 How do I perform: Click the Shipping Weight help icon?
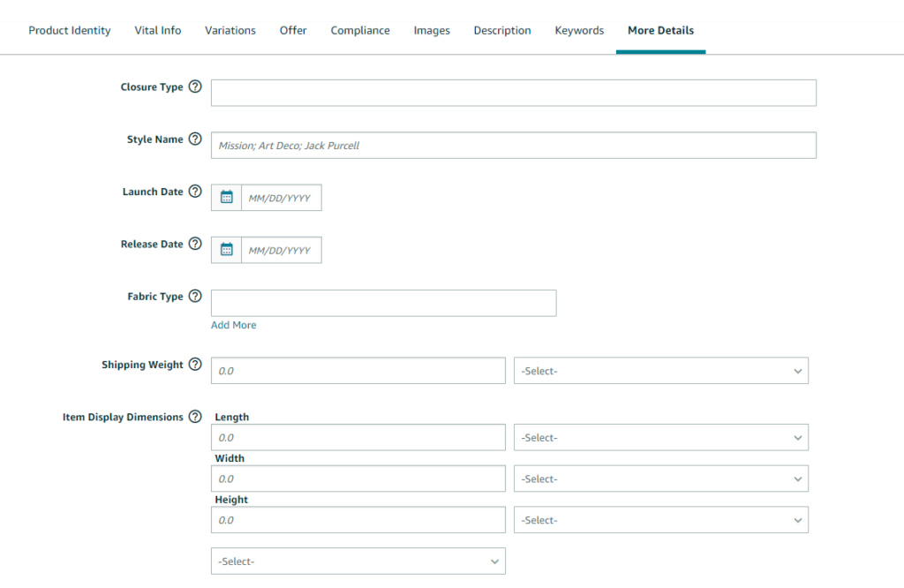[x=195, y=365]
